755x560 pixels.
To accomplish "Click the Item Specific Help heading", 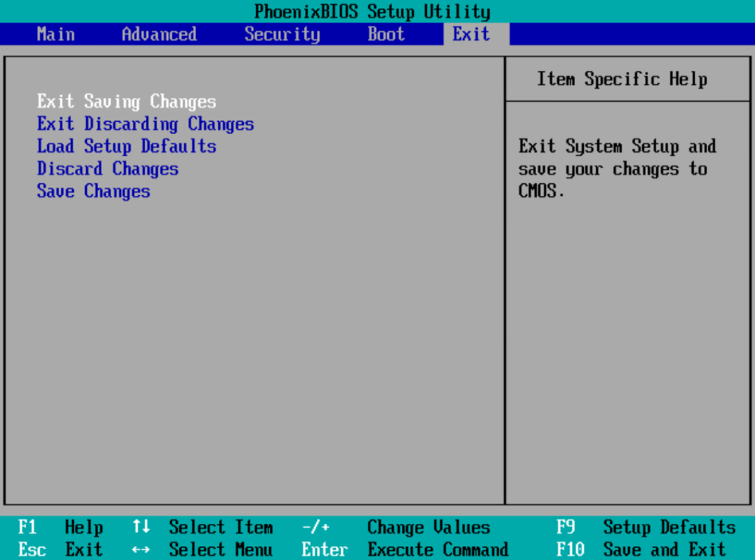I will [622, 79].
